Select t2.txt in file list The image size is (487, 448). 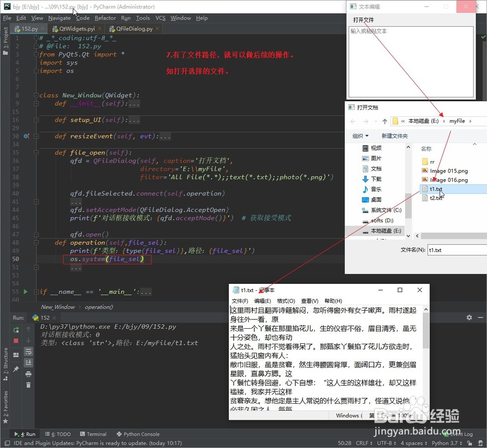[x=435, y=198]
